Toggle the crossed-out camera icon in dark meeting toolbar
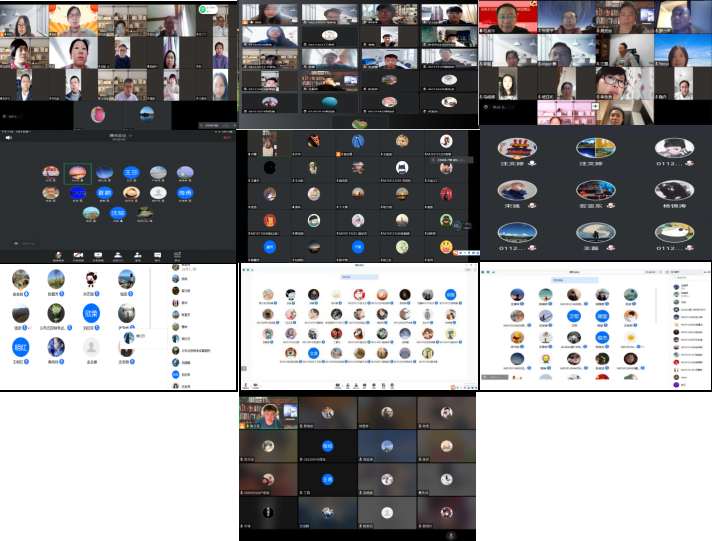Image resolution: width=712 pixels, height=541 pixels. pos(79,255)
